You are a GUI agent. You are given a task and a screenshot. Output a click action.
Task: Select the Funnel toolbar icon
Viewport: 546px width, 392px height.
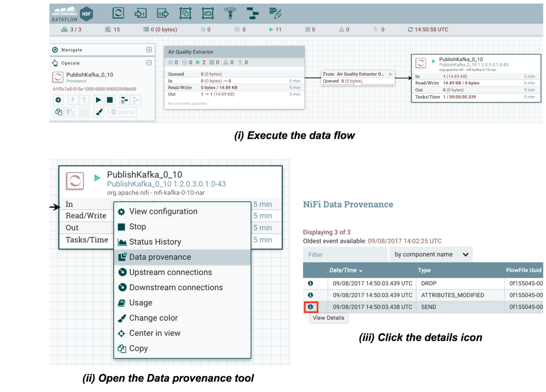230,13
